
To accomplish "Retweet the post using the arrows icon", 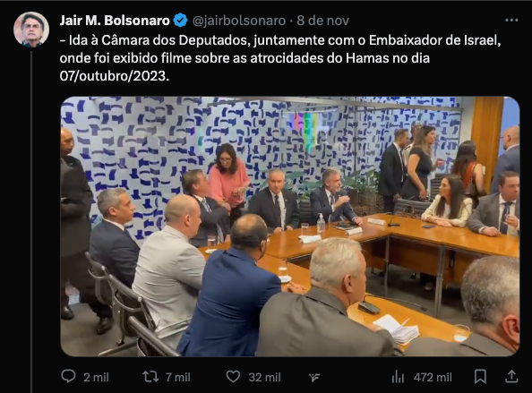I will pyautogui.click(x=150, y=377).
